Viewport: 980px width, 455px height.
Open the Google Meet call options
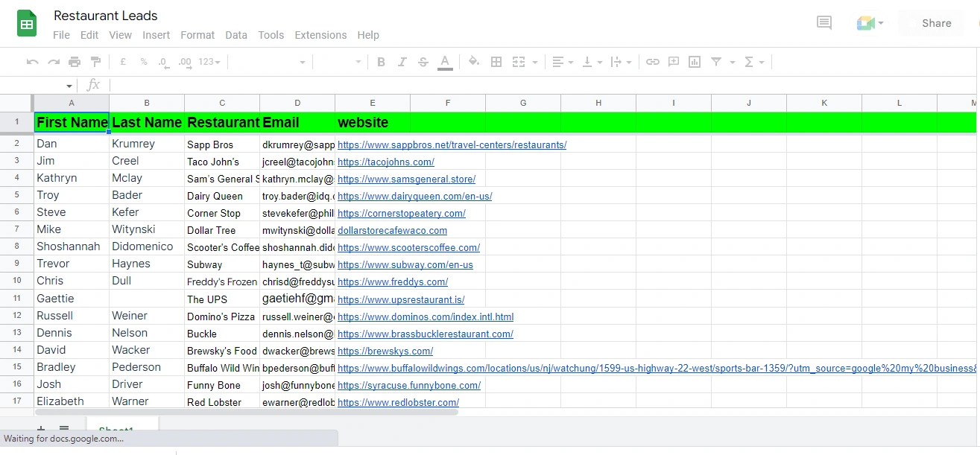(870, 23)
